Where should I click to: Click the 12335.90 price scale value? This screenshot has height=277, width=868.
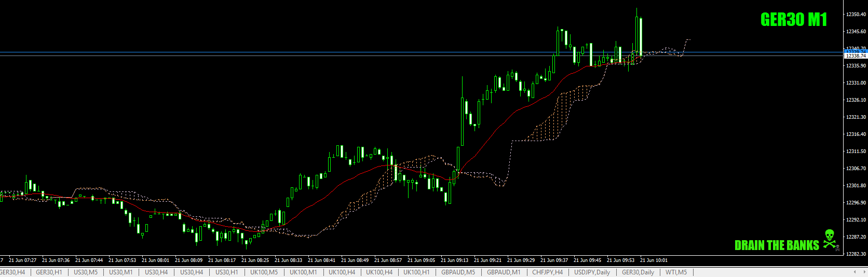point(856,66)
